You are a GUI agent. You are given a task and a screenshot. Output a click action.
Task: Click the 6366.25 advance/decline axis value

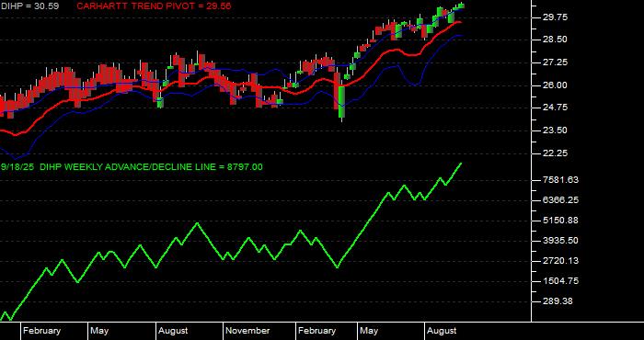coord(560,200)
